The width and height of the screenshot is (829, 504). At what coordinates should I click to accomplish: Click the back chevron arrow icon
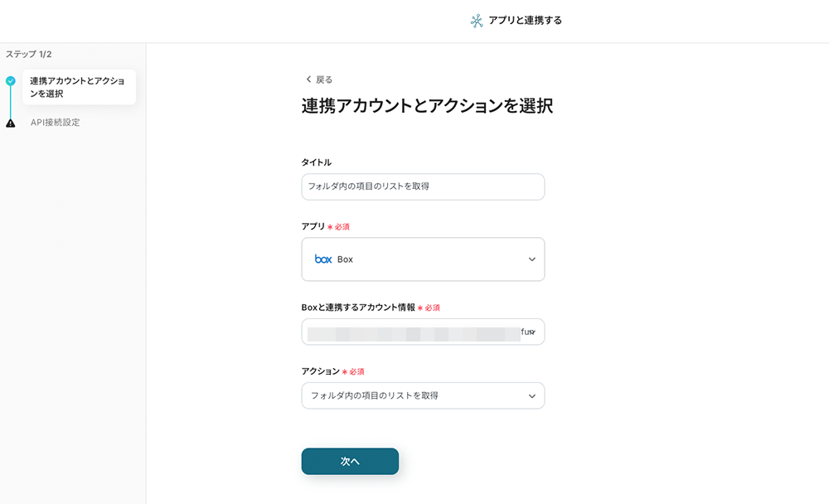(x=308, y=80)
